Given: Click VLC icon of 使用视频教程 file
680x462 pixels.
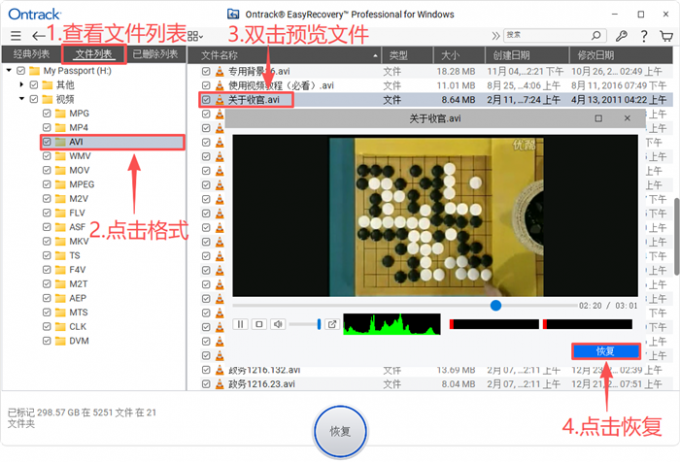Looking at the screenshot, I should pos(220,85).
